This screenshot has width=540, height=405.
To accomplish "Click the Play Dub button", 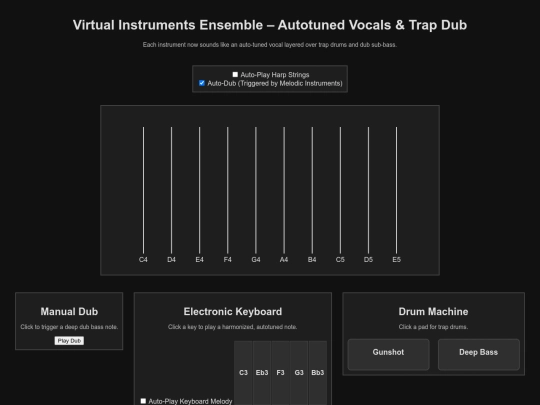I will click(x=69, y=341).
